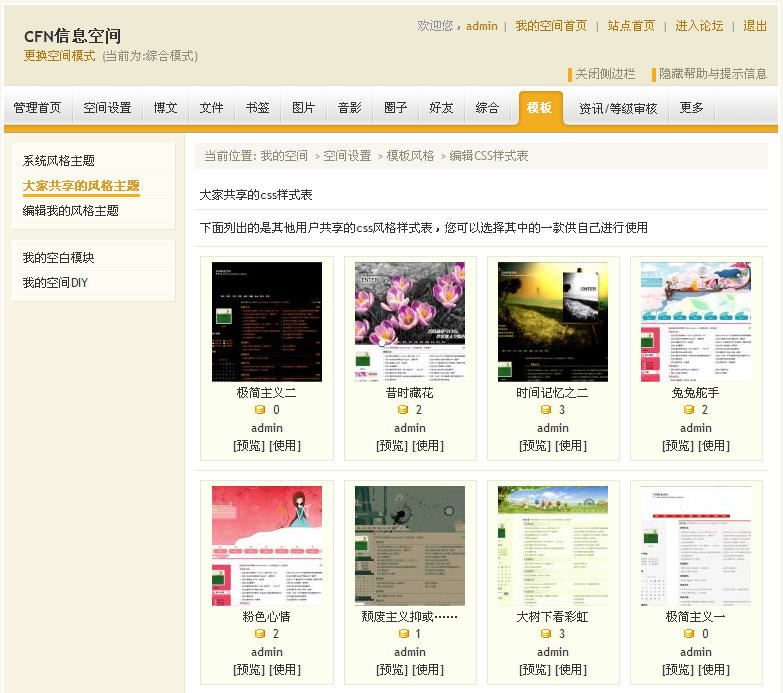Click the coin icon under 极简主义二
This screenshot has height=693, width=783.
point(260,410)
